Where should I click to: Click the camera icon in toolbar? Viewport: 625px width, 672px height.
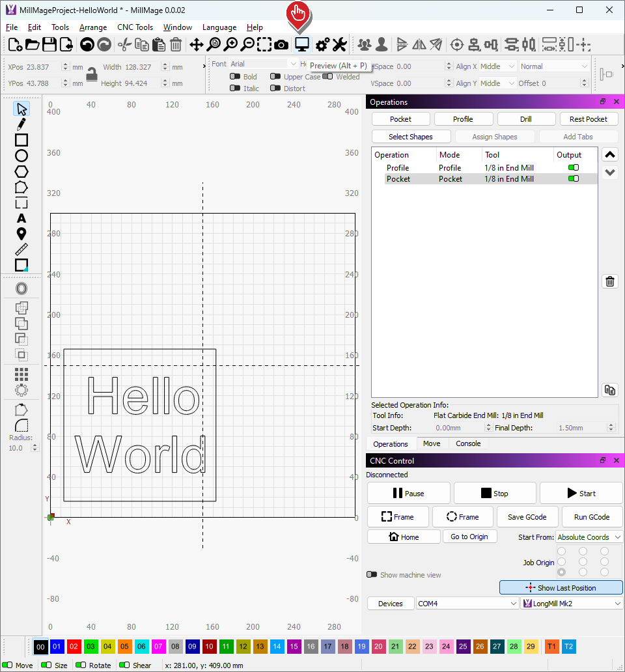[x=281, y=44]
